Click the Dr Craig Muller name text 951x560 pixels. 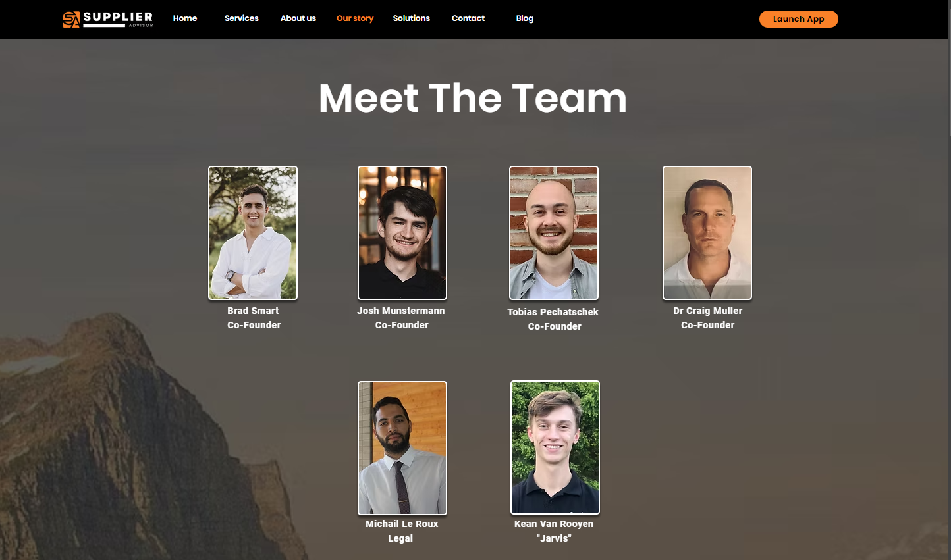[x=708, y=311]
